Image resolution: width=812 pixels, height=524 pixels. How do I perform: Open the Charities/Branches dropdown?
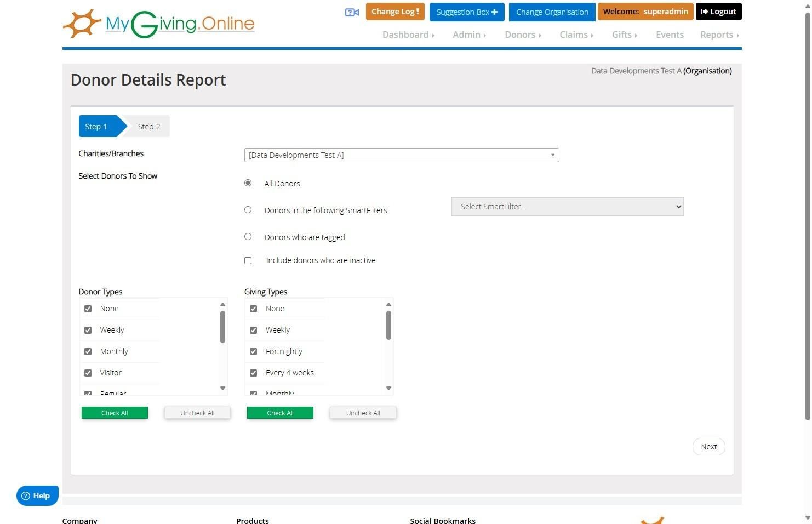pos(402,155)
